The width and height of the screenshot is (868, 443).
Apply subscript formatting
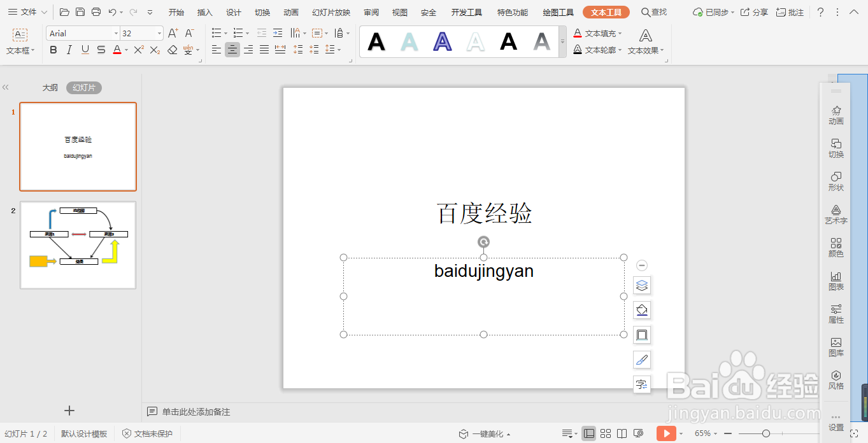tap(155, 50)
